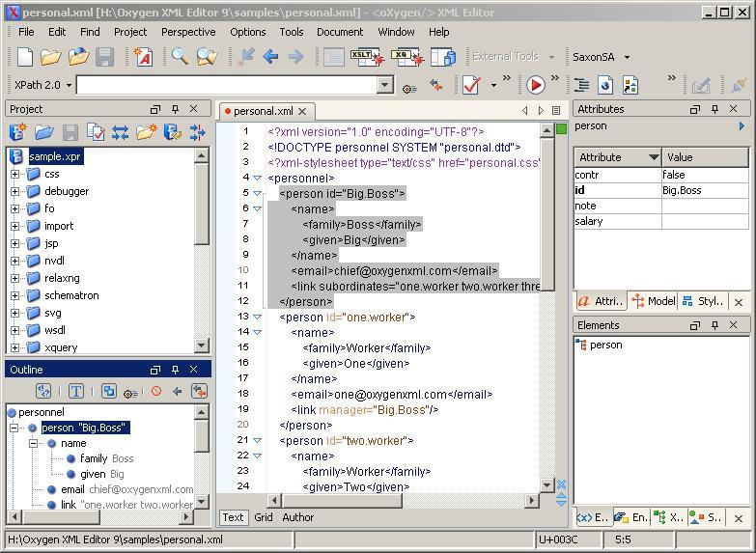Close the personal.xml editor tab

click(x=302, y=111)
